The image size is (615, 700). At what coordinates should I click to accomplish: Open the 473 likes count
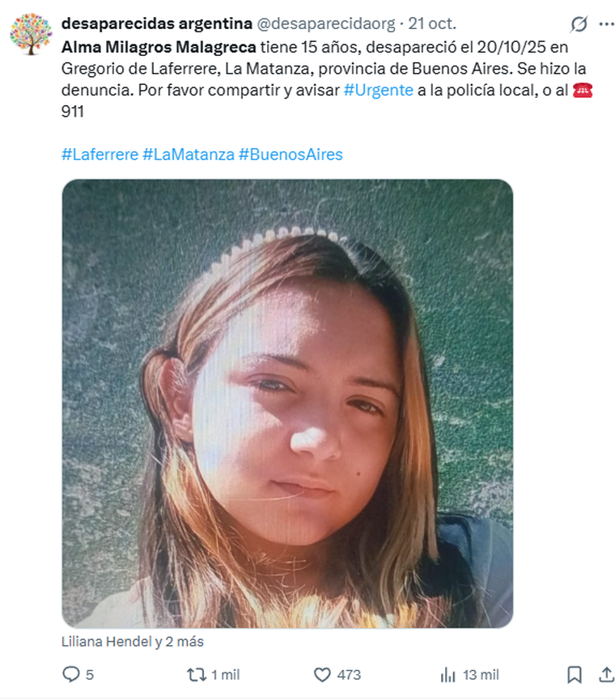click(349, 675)
